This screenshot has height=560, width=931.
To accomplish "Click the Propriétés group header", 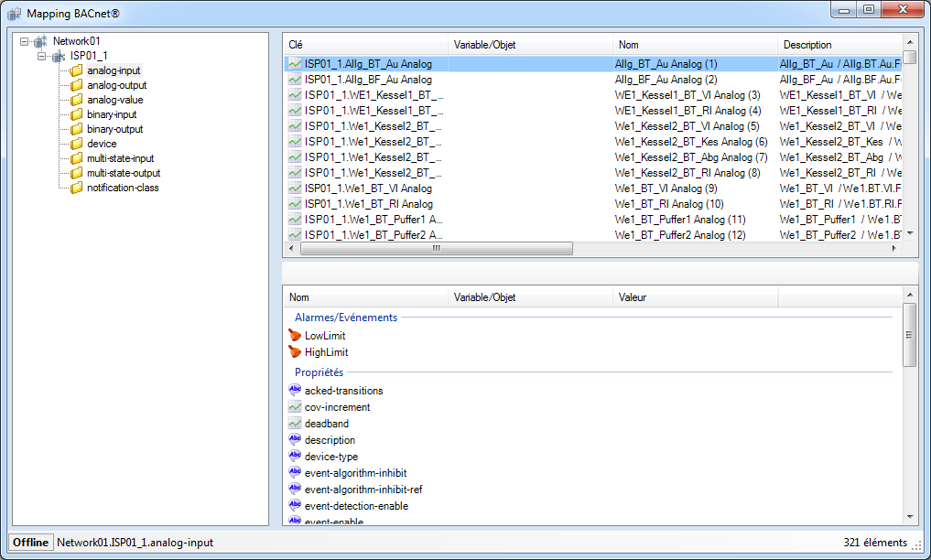I will tap(319, 372).
